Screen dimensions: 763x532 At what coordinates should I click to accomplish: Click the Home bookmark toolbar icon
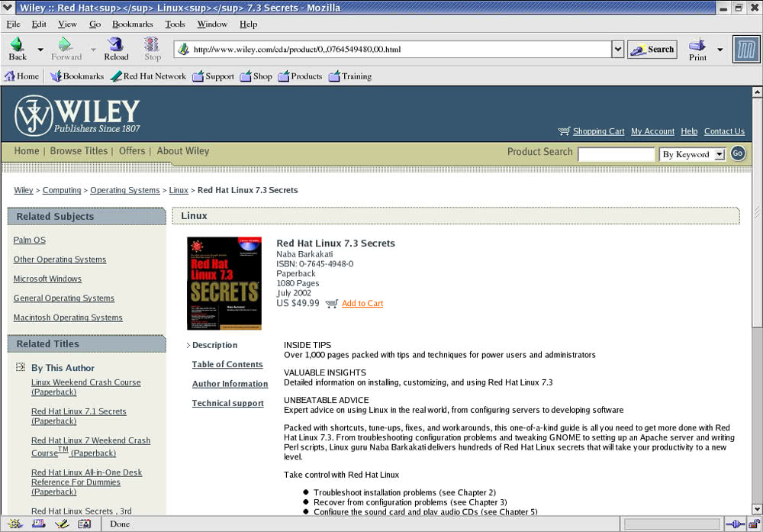pos(10,76)
